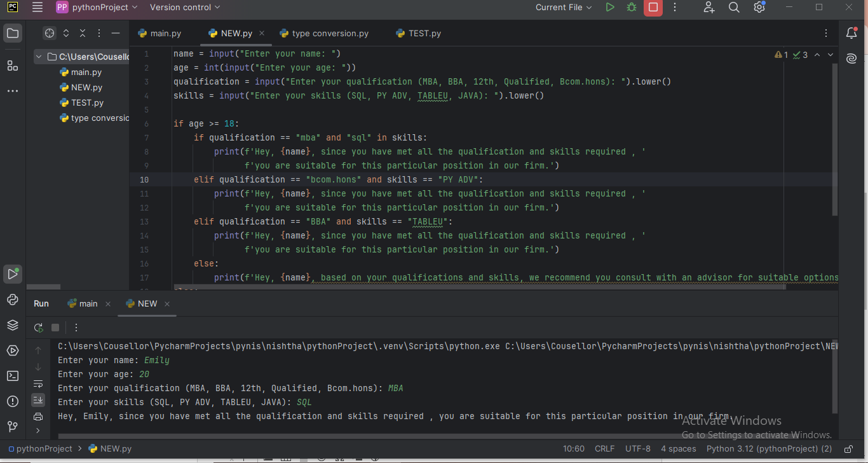Rerun 'NEW' in the Run toolbar

(x=39, y=328)
